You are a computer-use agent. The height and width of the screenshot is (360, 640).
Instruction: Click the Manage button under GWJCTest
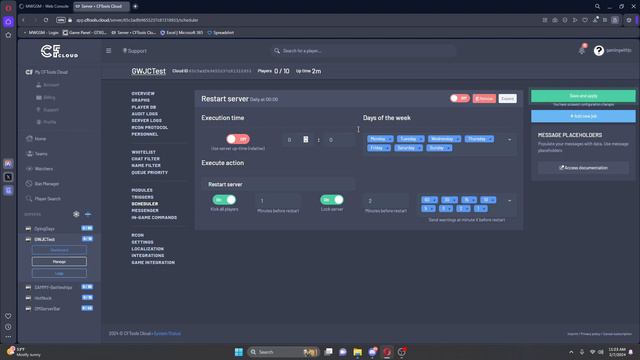click(59, 262)
